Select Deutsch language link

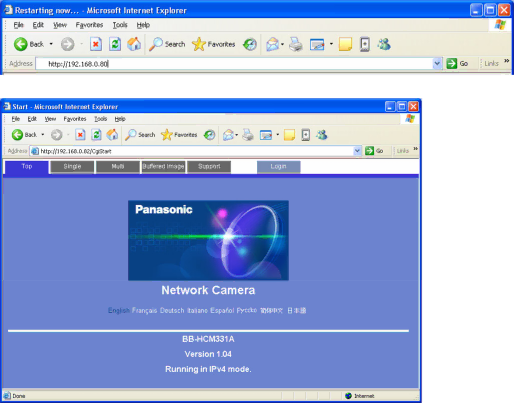172,310
